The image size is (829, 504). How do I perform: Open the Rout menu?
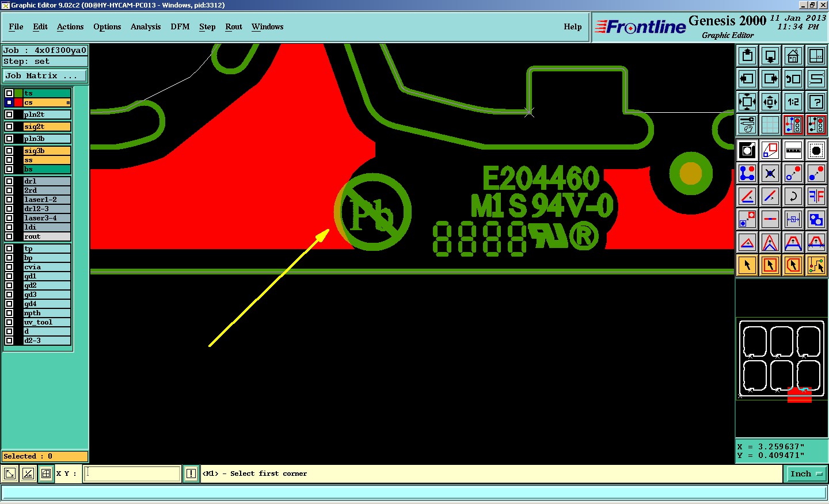pyautogui.click(x=234, y=27)
